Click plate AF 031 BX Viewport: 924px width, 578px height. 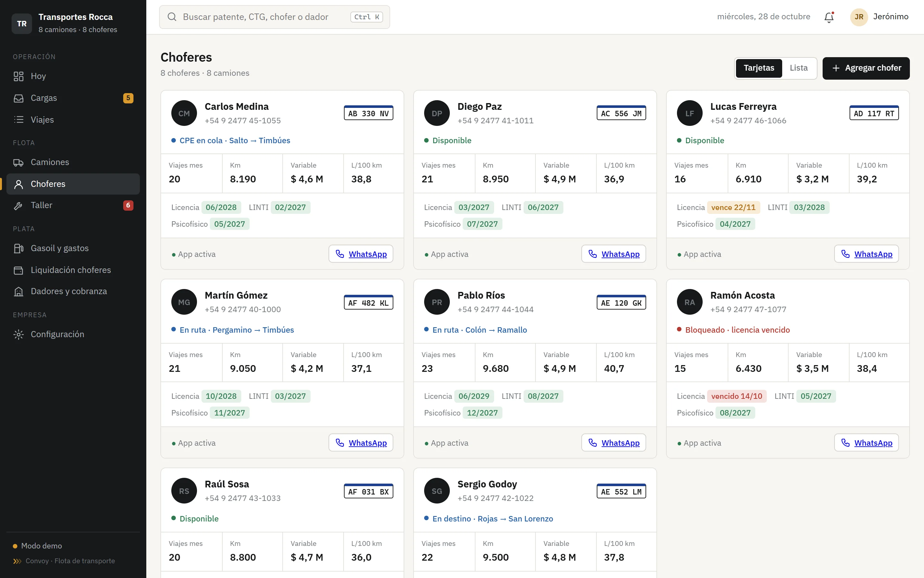(368, 491)
